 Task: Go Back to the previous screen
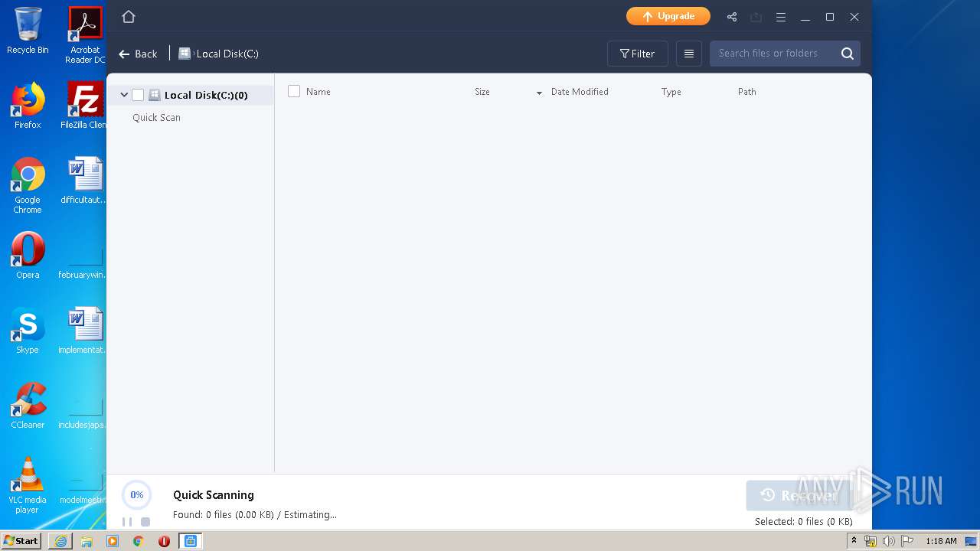[x=138, y=54]
